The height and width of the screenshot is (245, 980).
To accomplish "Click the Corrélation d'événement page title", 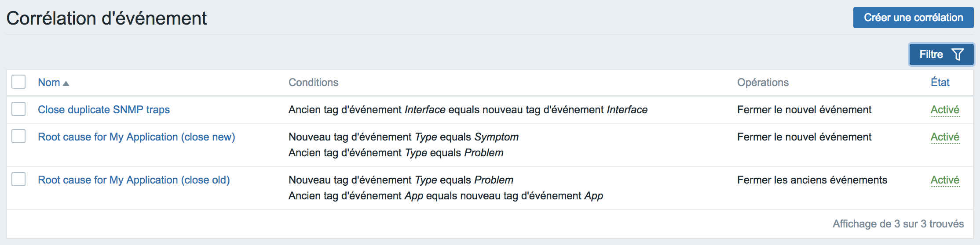I will click(106, 18).
